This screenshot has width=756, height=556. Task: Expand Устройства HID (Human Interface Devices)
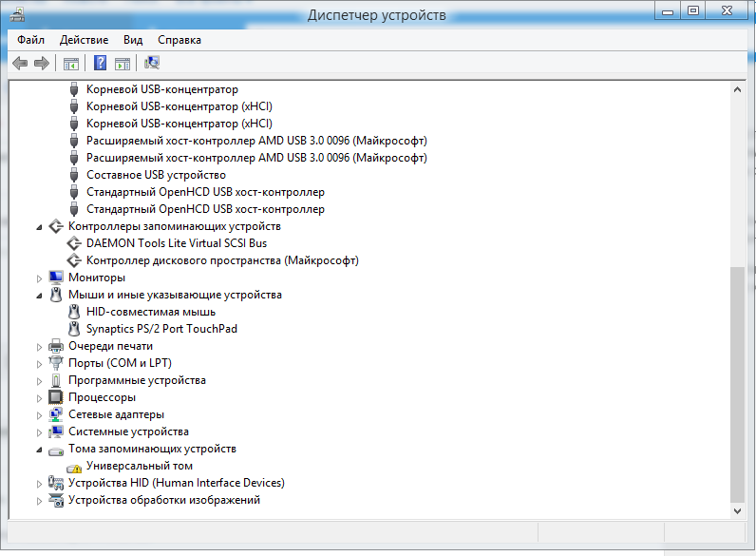[x=39, y=484]
